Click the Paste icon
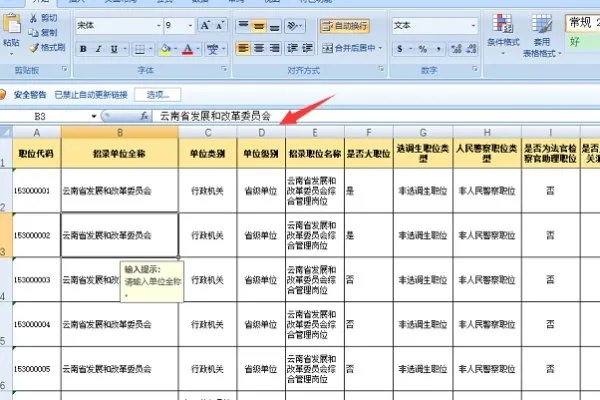The height and width of the screenshot is (400, 600). tap(11, 24)
